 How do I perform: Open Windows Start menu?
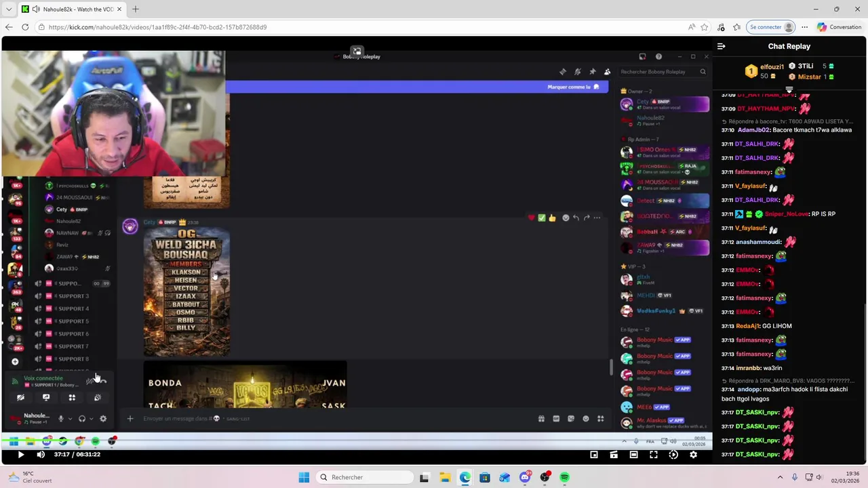tap(304, 477)
